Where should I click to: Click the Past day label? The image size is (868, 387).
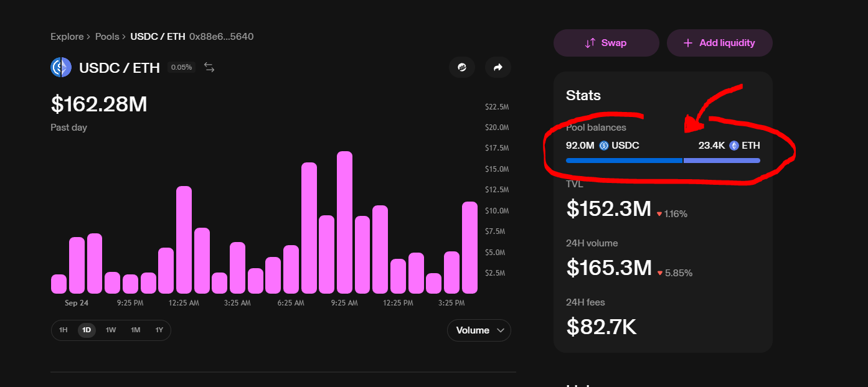pyautogui.click(x=68, y=128)
